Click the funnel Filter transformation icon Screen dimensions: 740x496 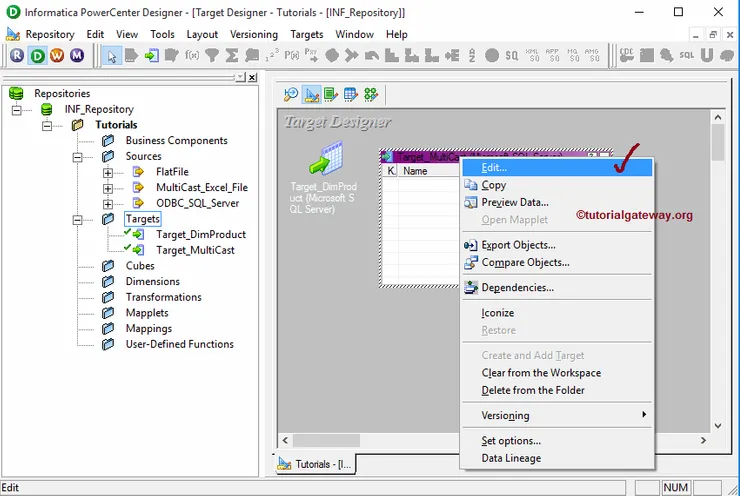pos(212,56)
